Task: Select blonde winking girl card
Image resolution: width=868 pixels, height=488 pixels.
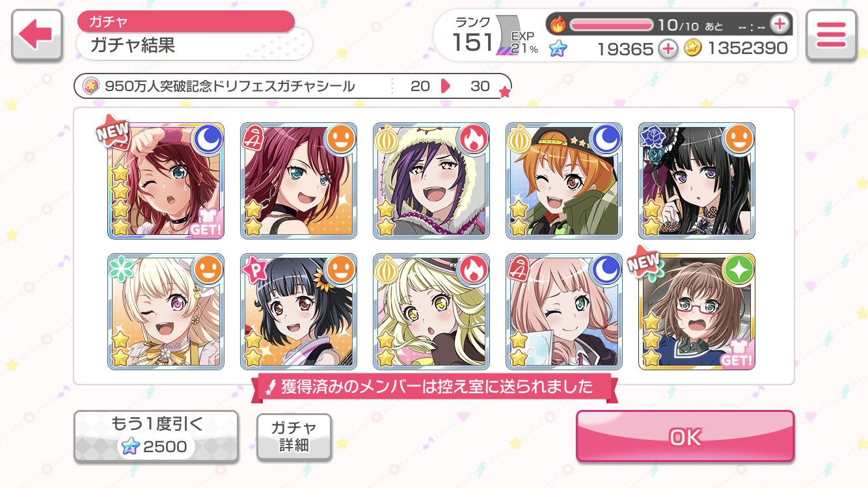Action: (x=166, y=312)
